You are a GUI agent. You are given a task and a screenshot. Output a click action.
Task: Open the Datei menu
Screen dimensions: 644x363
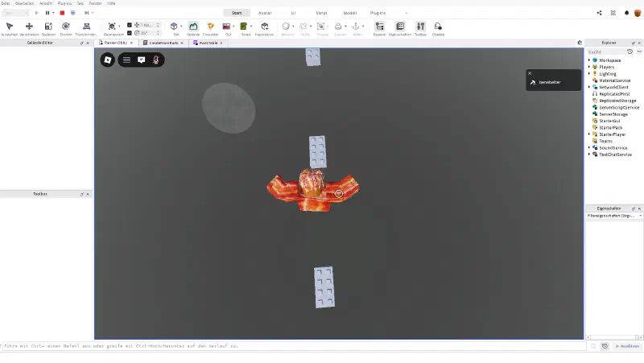(x=6, y=3)
